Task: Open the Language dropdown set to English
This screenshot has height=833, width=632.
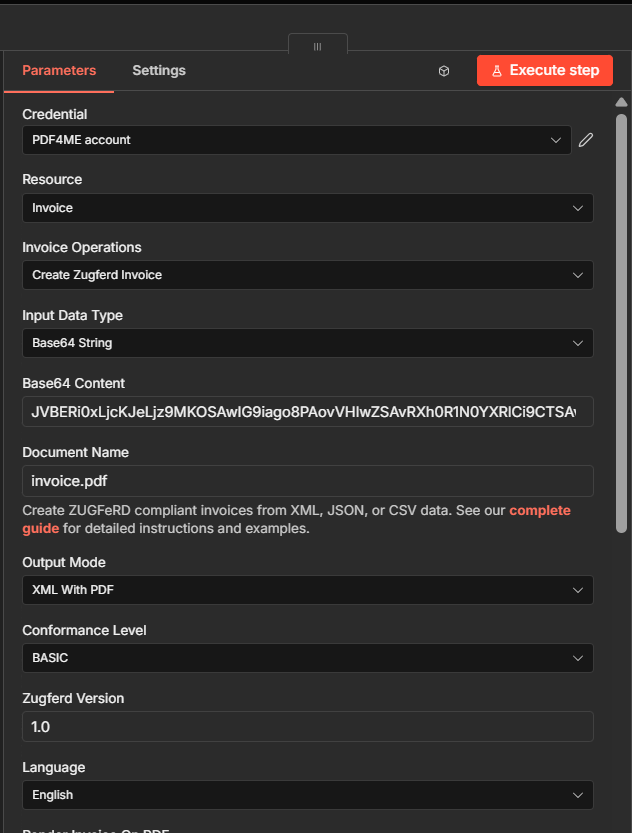Action: point(307,794)
